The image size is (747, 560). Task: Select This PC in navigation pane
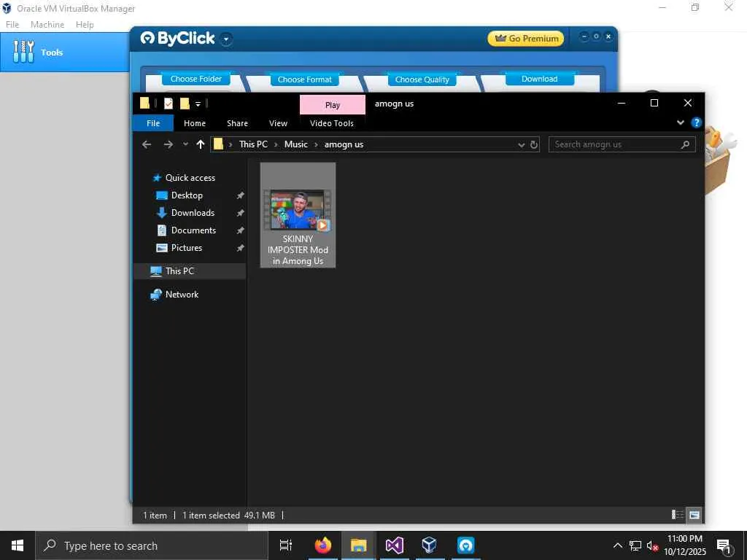pos(179,271)
